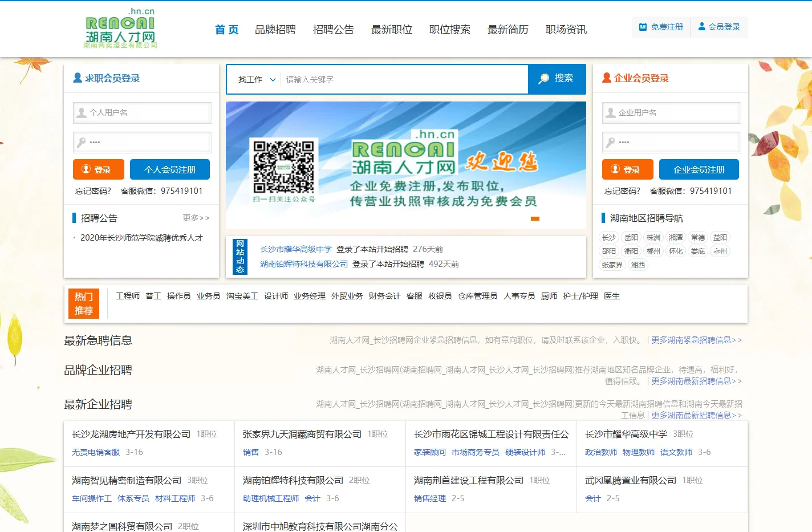
Task: Open 武冈凰腾置业有限公司 company listing
Action: click(631, 480)
